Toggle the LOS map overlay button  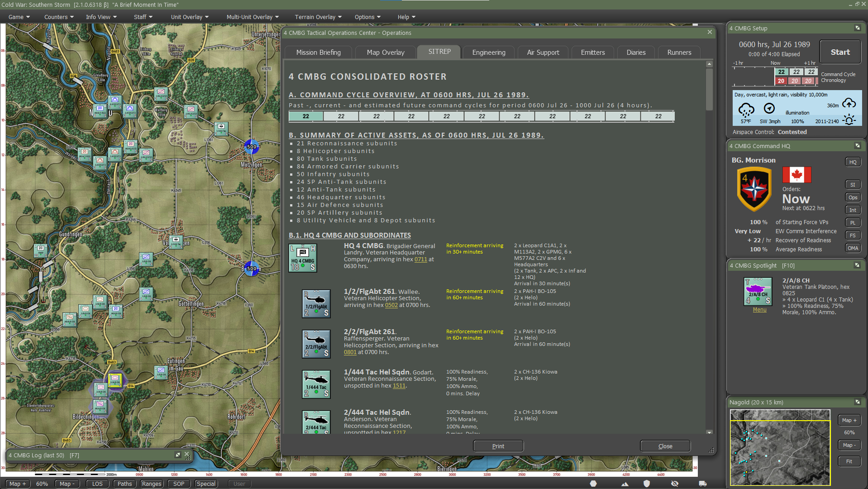point(97,484)
